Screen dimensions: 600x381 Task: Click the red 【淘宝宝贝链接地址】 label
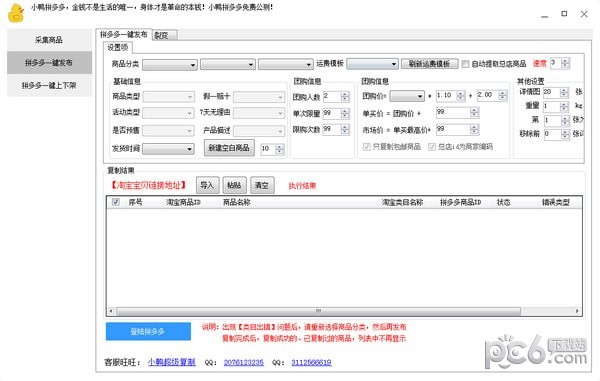(148, 186)
